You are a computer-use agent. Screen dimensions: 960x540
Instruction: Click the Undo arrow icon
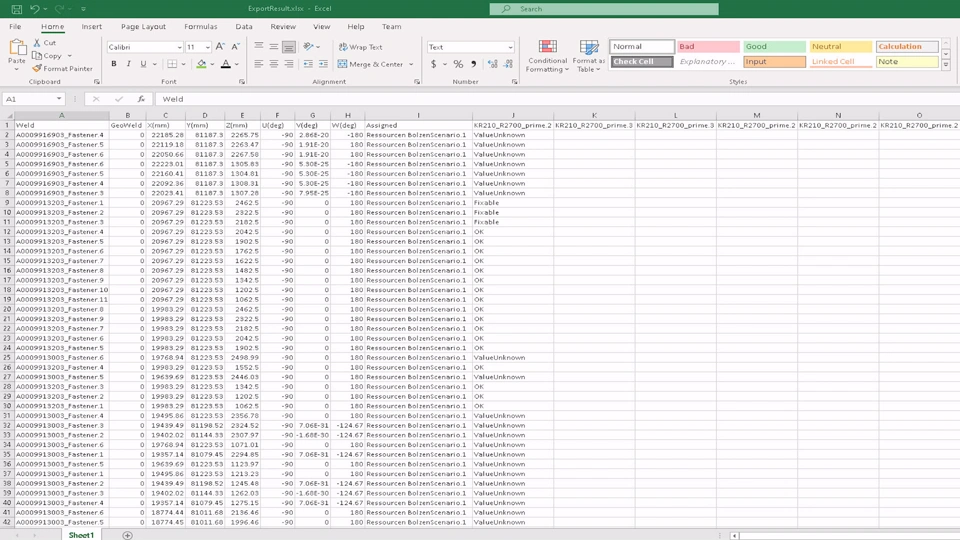(x=35, y=9)
